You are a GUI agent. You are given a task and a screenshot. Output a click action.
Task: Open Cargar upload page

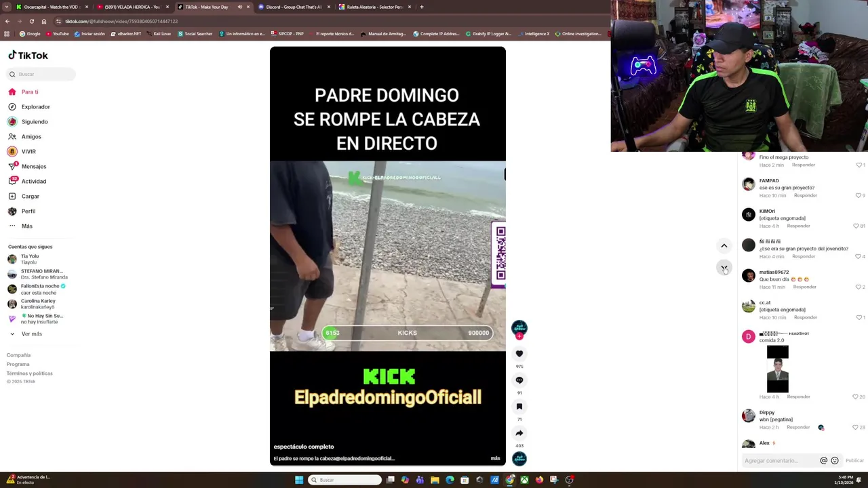(24, 196)
